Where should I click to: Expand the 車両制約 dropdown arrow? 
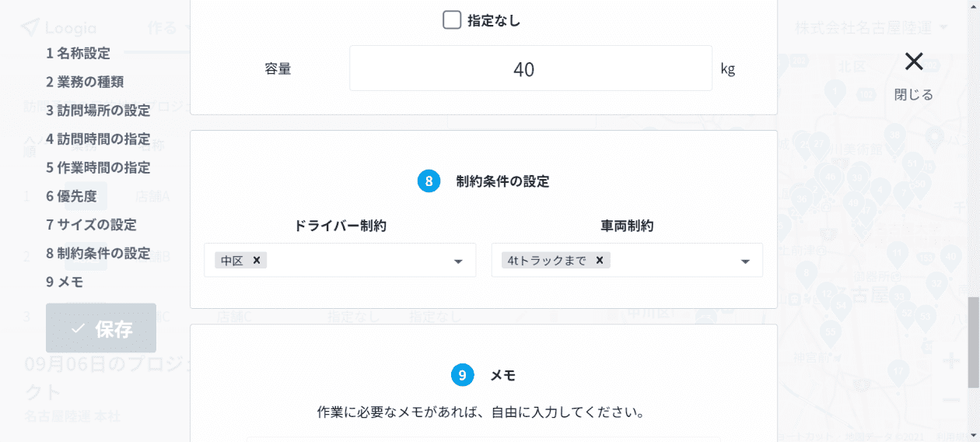coord(745,261)
